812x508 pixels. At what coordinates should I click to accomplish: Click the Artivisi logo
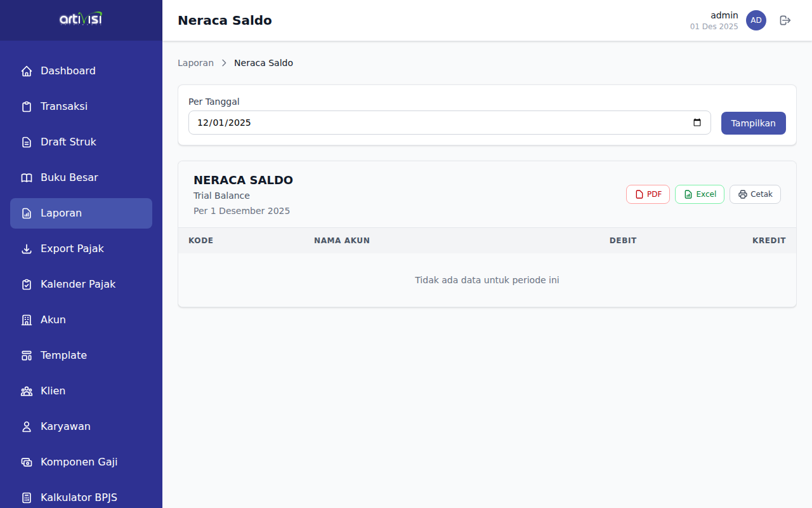pyautogui.click(x=81, y=19)
